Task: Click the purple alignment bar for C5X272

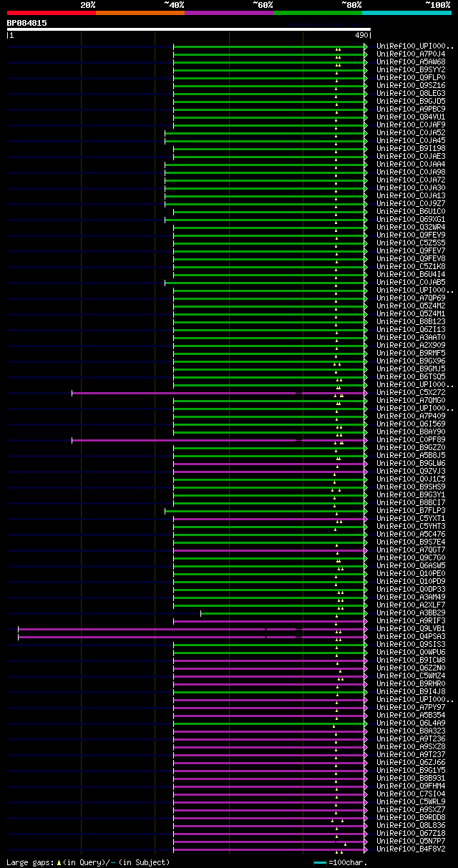Action: [x=219, y=392]
